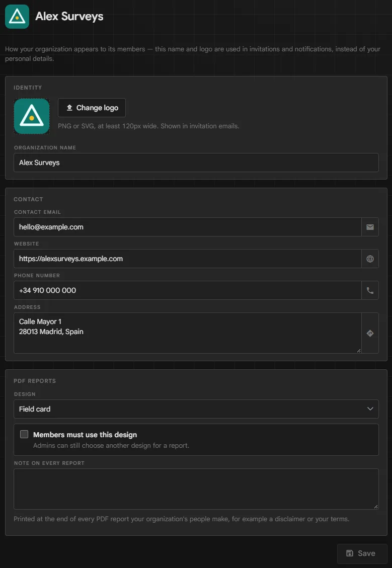Enable the Members must use this design checkbox
Viewport: 392px width, 568px height.
(x=24, y=434)
